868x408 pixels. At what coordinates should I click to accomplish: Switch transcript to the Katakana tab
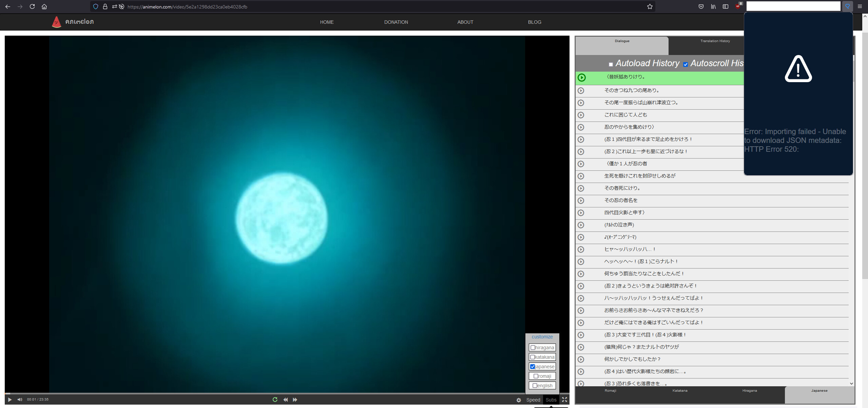680,391
